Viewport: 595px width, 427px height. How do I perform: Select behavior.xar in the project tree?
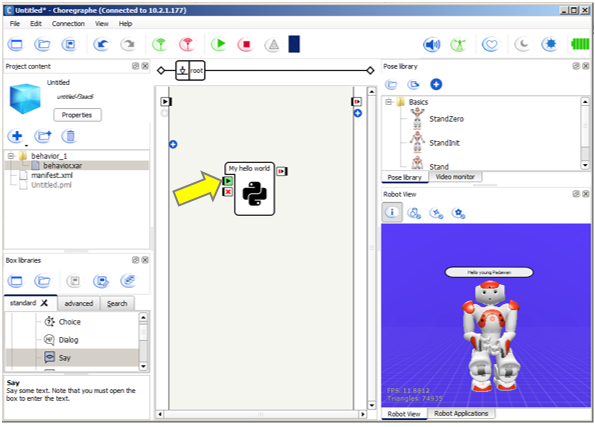point(62,165)
